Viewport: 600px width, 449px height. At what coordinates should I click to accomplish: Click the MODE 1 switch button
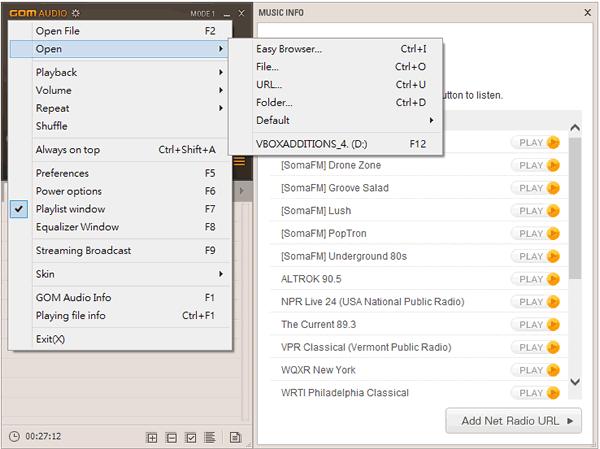coord(203,14)
